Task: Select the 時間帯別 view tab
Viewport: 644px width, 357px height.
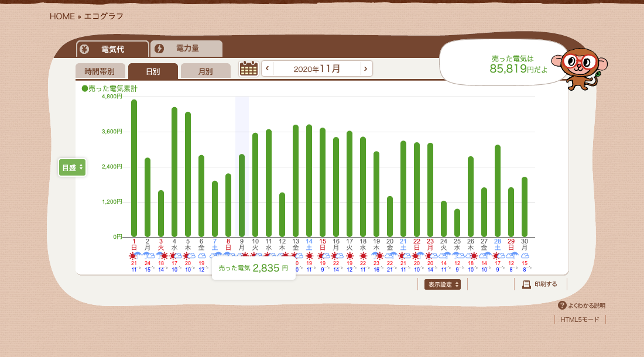Action: [100, 71]
